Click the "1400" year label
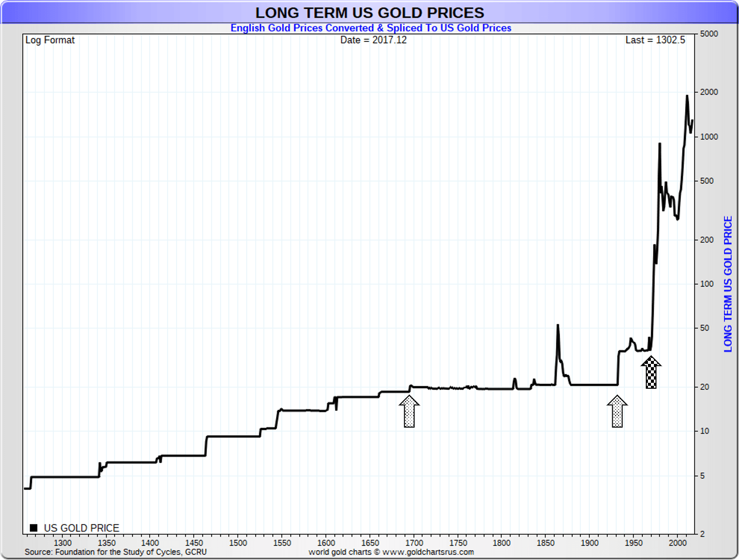The width and height of the screenshot is (739, 560). click(x=150, y=543)
